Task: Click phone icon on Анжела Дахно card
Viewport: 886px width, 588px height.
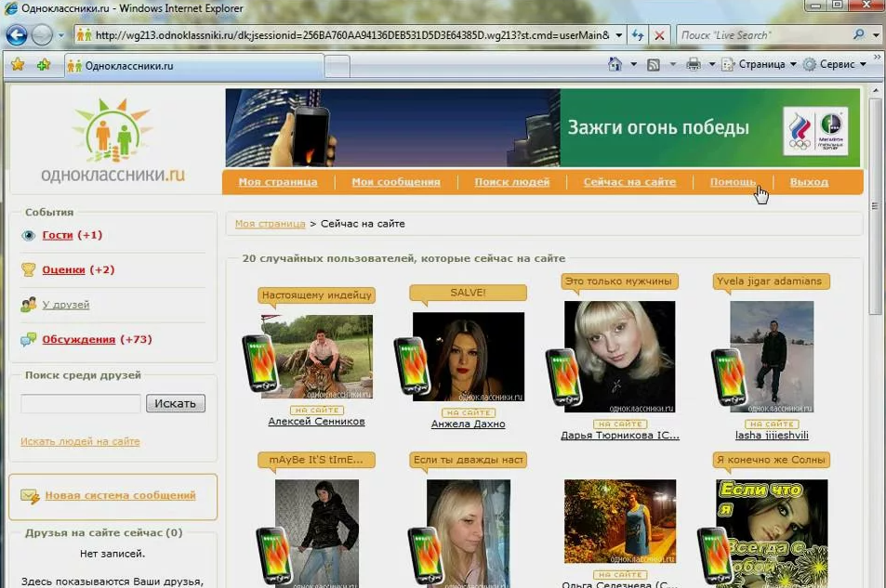Action: [x=412, y=366]
